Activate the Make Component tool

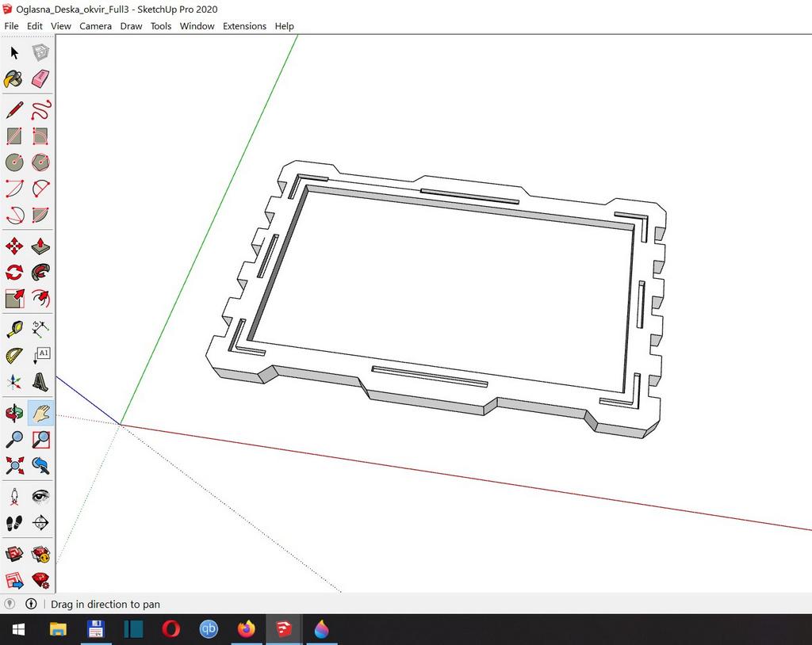(40, 52)
